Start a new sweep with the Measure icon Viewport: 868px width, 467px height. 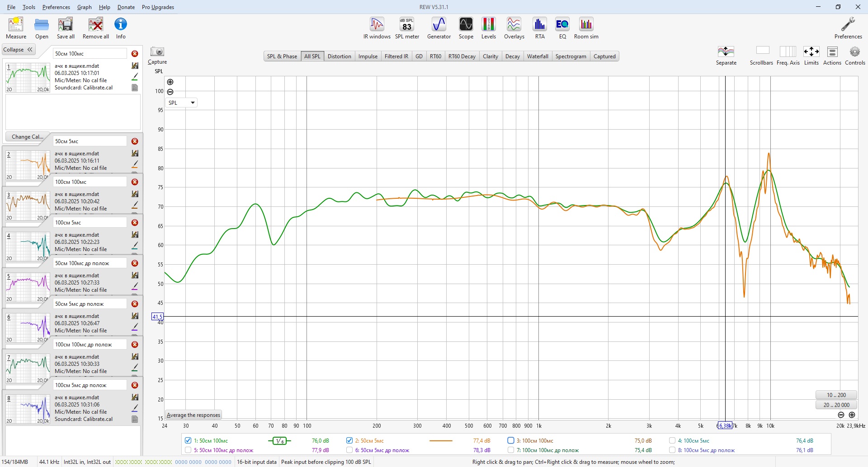pyautogui.click(x=16, y=28)
